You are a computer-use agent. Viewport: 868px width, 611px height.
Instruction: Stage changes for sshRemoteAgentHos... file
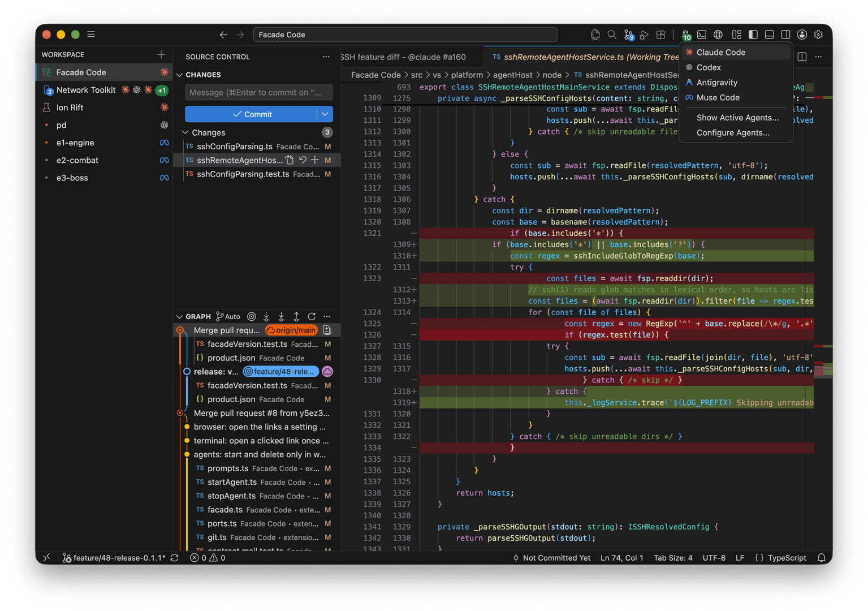pyautogui.click(x=315, y=160)
